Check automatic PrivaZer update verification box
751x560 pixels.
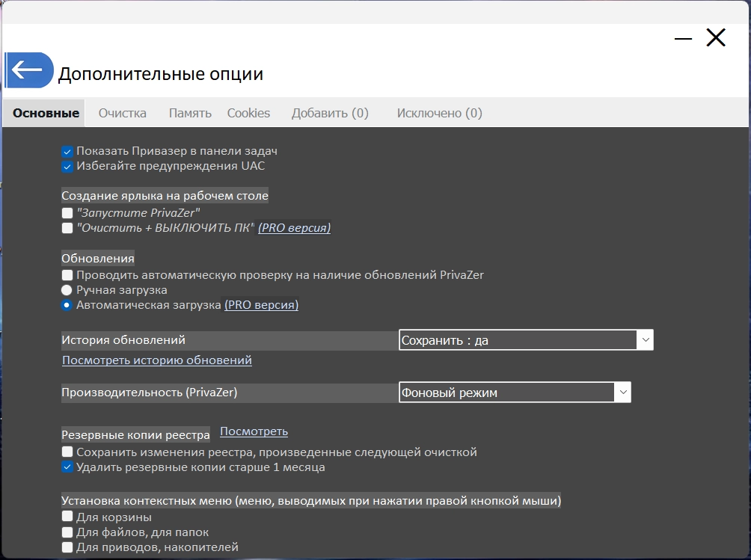tap(67, 275)
